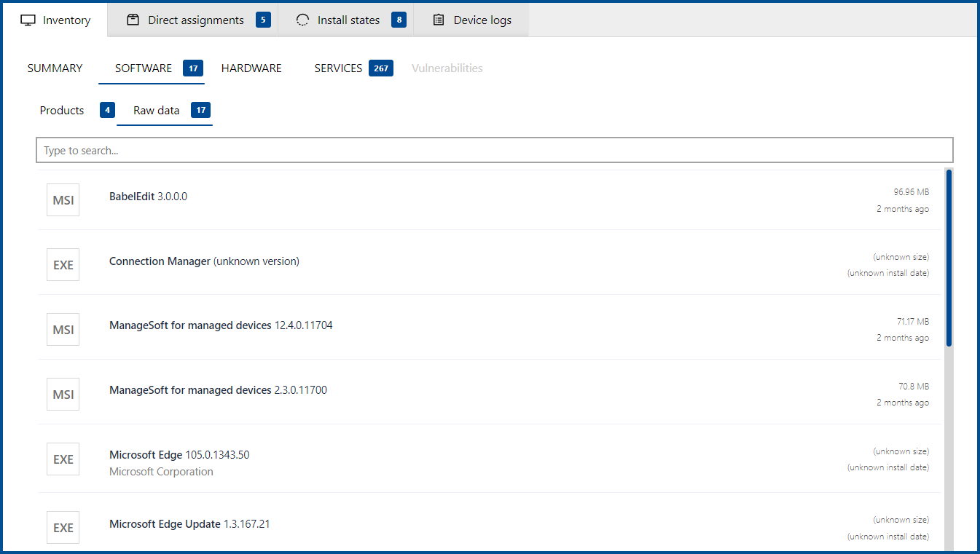Open the Device logs tab
The width and height of the screenshot is (980, 554).
pyautogui.click(x=482, y=20)
